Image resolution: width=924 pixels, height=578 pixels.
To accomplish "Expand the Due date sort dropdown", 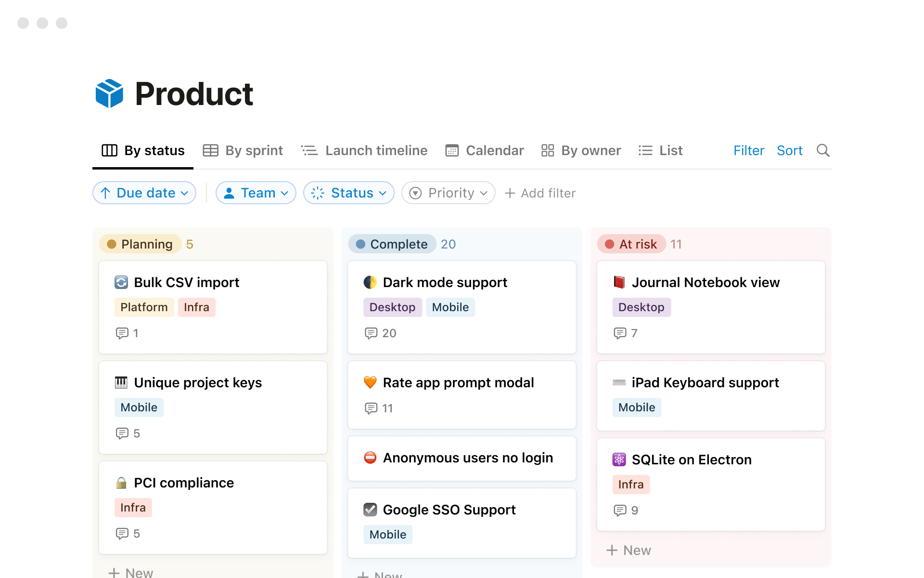I will point(144,193).
